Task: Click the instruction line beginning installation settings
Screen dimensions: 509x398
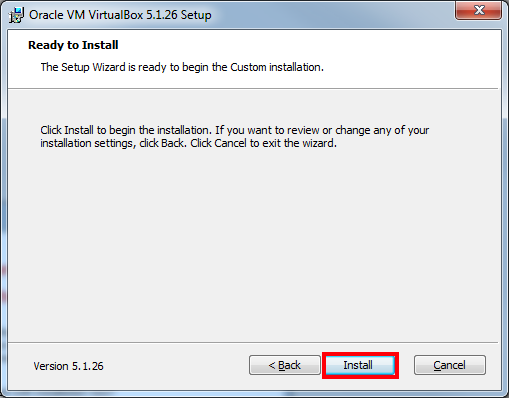Action: (x=189, y=143)
